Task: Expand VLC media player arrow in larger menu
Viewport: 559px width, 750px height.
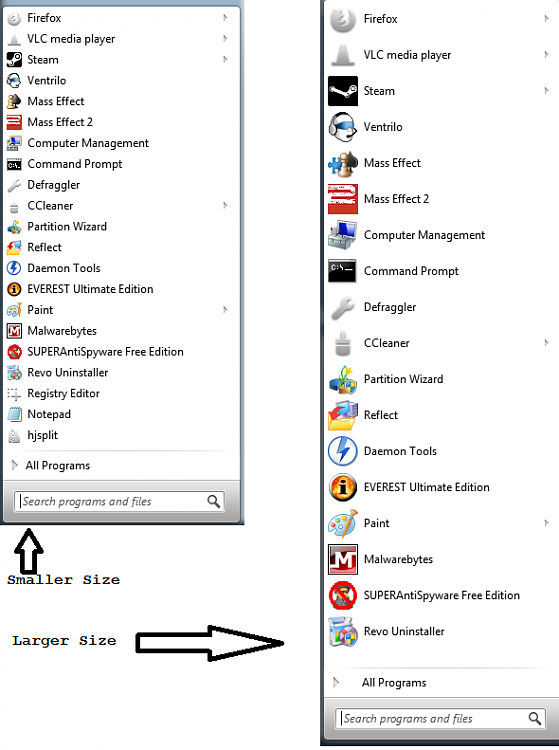Action: (546, 55)
